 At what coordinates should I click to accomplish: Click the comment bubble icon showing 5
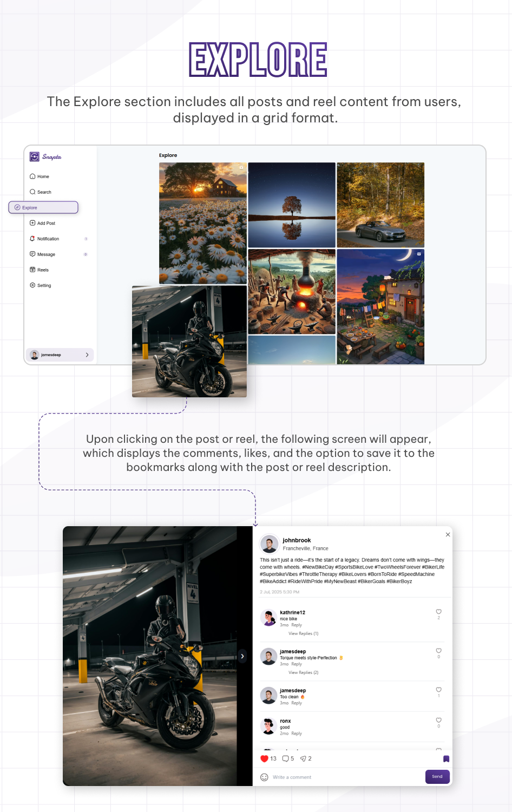pos(285,758)
